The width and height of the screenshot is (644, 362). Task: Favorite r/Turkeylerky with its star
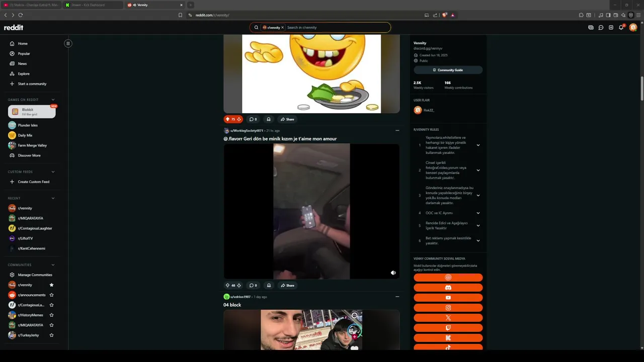[51, 335]
